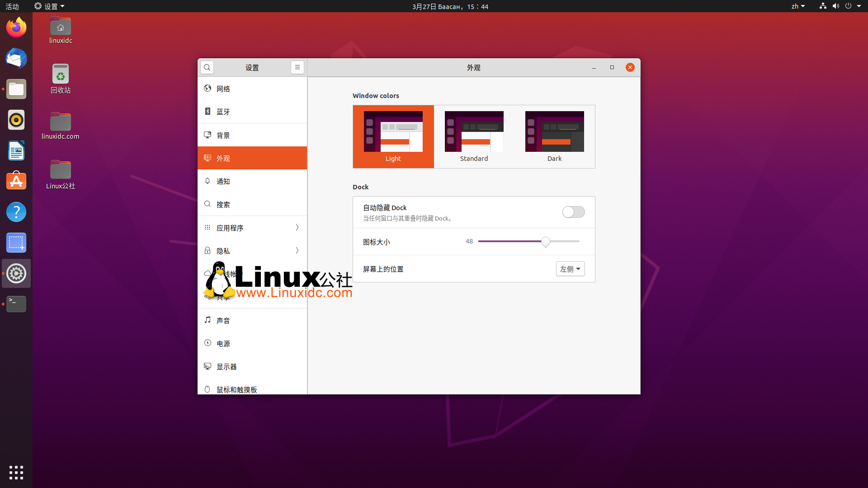Open the 屏幕上的位置 dropdown showing 左侧

pos(570,268)
